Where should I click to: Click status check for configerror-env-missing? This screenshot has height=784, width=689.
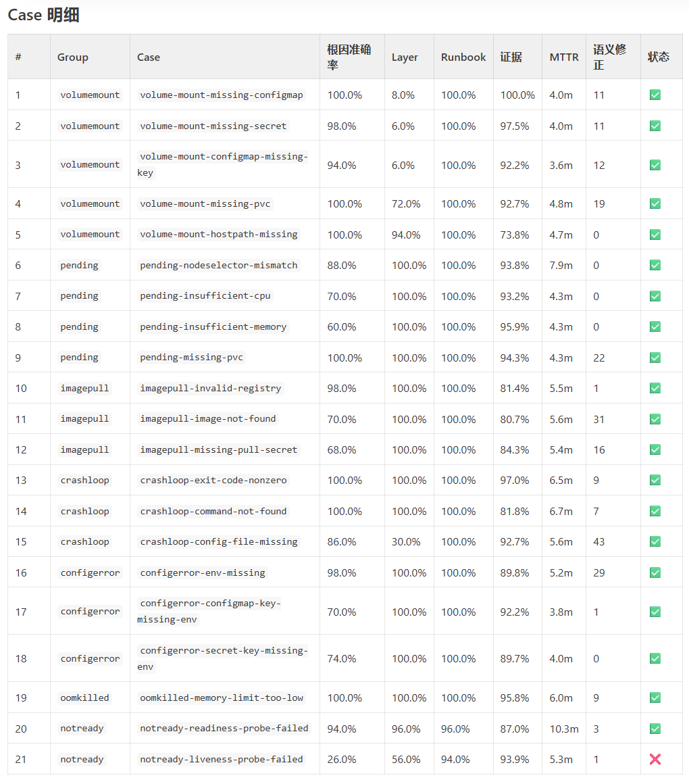655,572
